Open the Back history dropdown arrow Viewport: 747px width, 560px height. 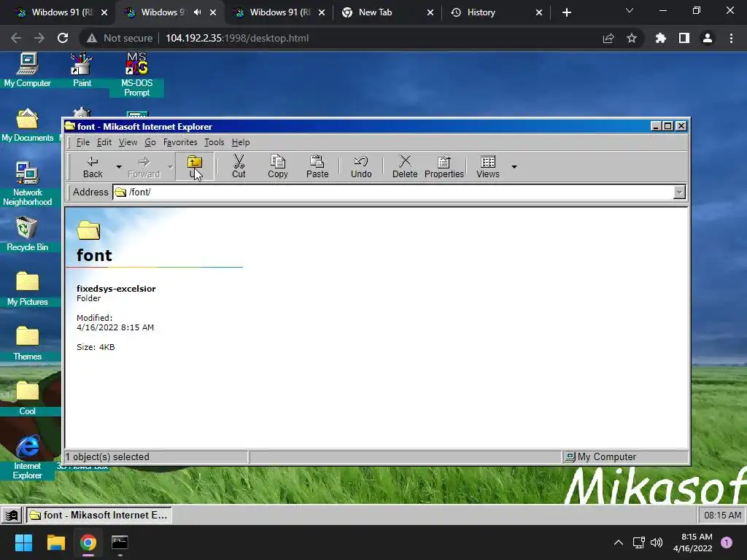119,167
